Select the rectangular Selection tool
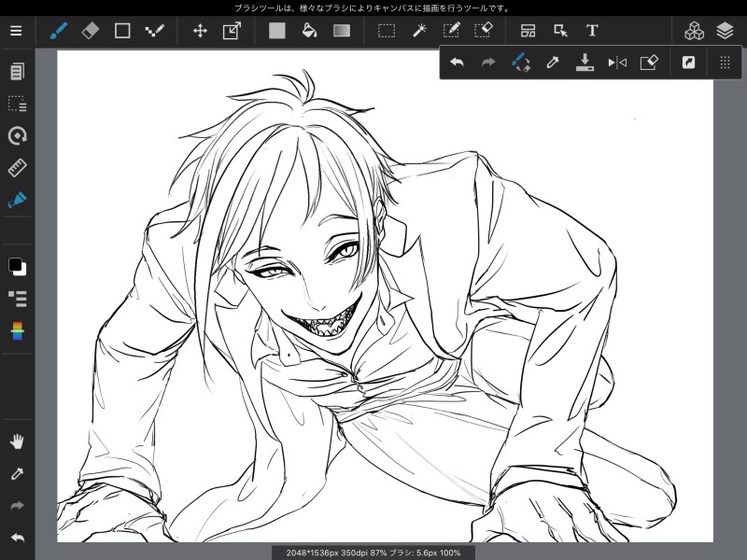 pyautogui.click(x=387, y=31)
